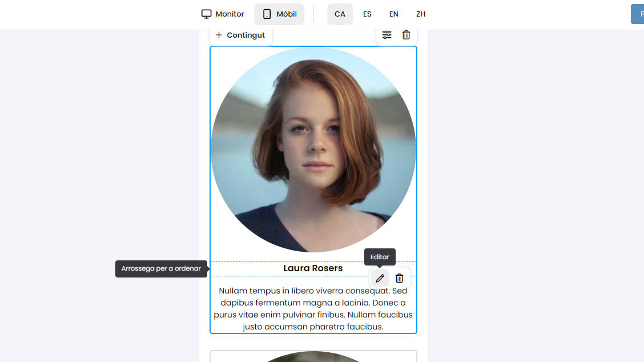The width and height of the screenshot is (644, 362).
Task: Select the Laura Rosers heading text
Action: [x=313, y=268]
